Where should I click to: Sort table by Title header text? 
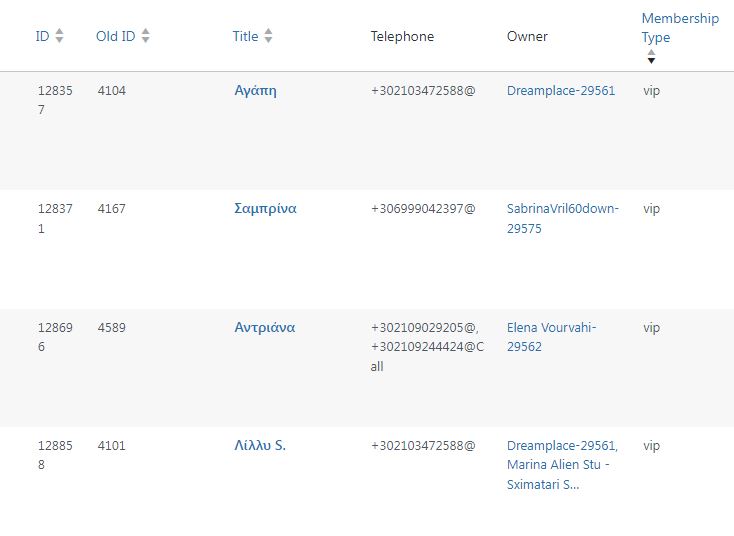coord(245,36)
